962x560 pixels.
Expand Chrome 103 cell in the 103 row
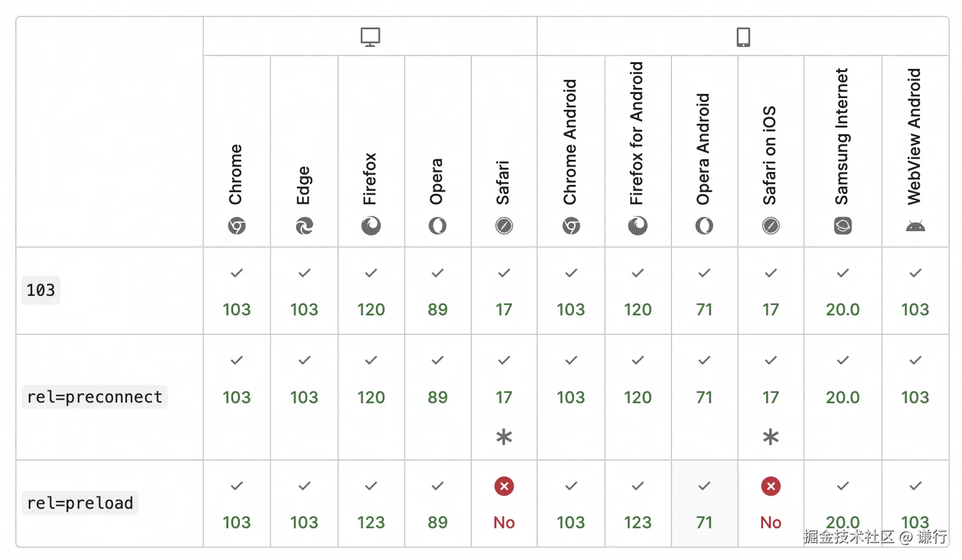pyautogui.click(x=237, y=292)
